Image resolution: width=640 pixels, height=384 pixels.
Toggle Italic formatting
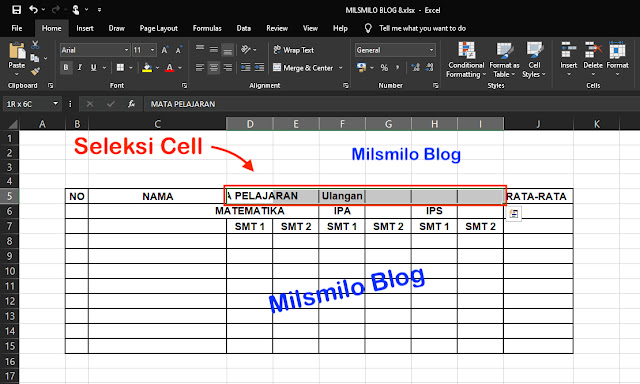tap(80, 67)
